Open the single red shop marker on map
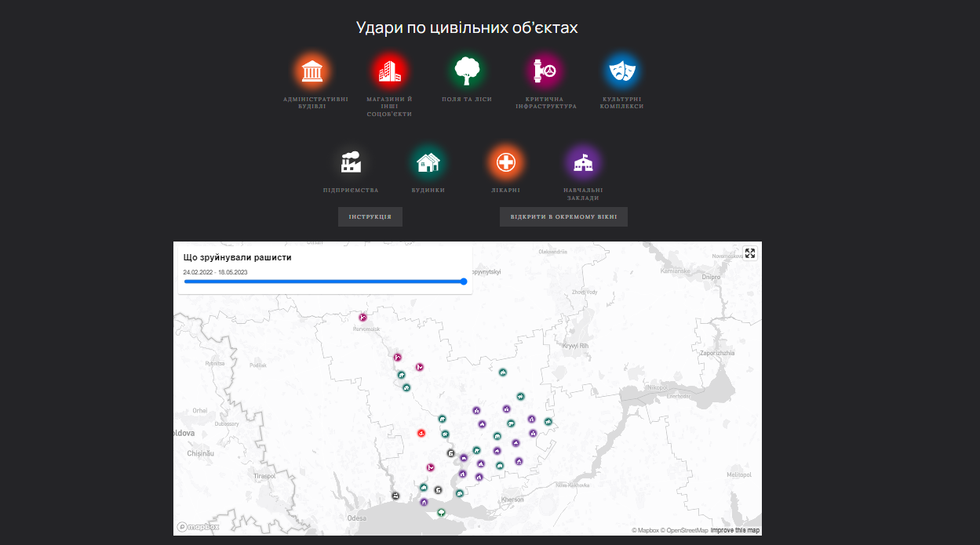Screen dimensions: 980x545 coord(421,433)
